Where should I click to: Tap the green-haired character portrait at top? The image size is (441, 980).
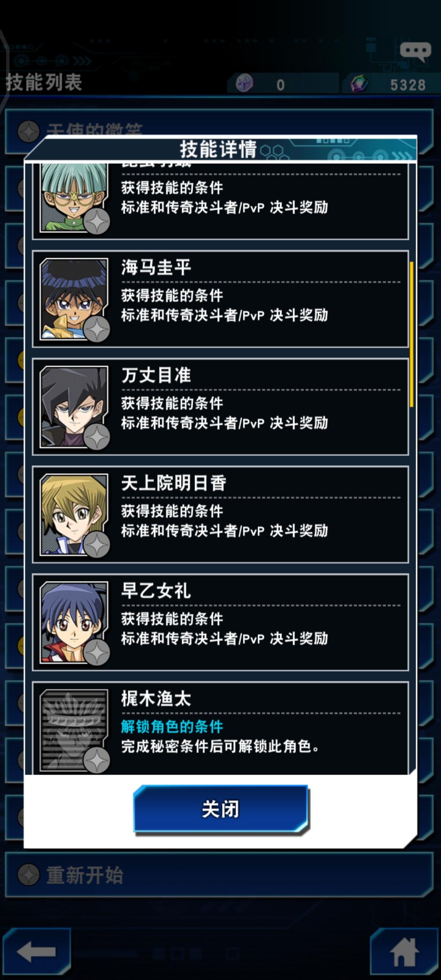point(74,198)
